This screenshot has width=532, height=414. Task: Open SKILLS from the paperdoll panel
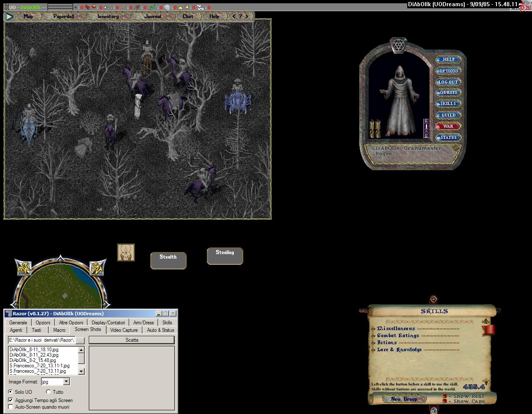click(x=449, y=104)
